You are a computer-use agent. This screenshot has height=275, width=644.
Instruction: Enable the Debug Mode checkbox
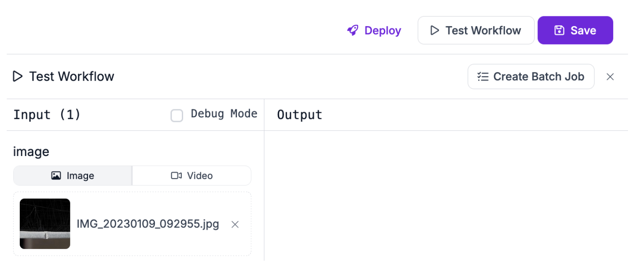coord(177,116)
